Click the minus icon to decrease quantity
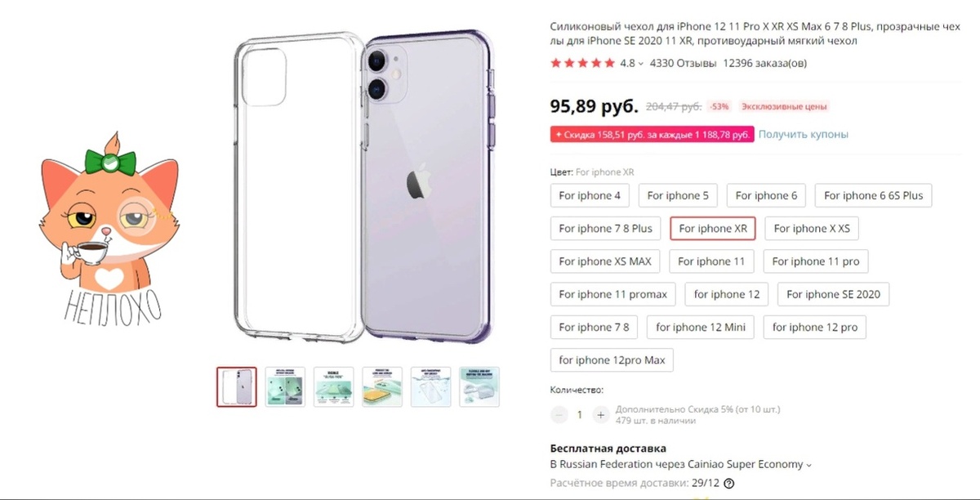This screenshot has width=980, height=500. [x=559, y=414]
